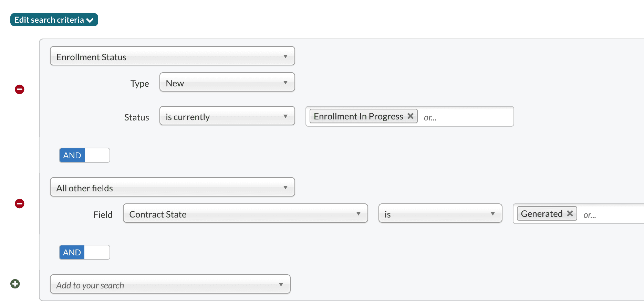
Task: Click the Generated tag label
Action: click(541, 214)
